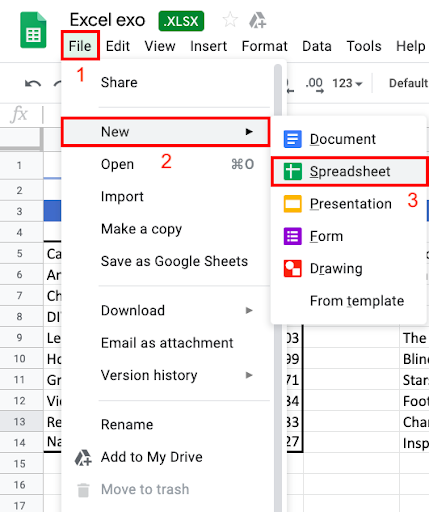This screenshot has width=429, height=512.
Task: Choose From template option
Action: [349, 301]
